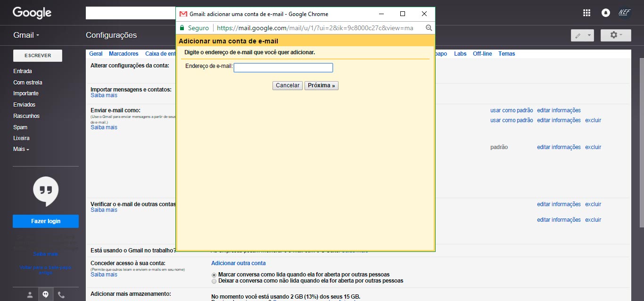Maximize the add e-mail account popup
The image size is (644, 301).
tap(403, 14)
